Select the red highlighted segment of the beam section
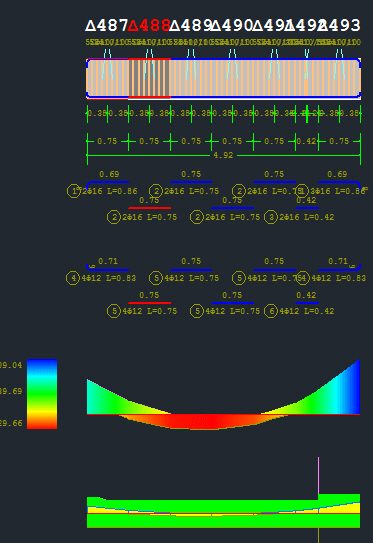The width and height of the screenshot is (373, 543). [x=149, y=79]
